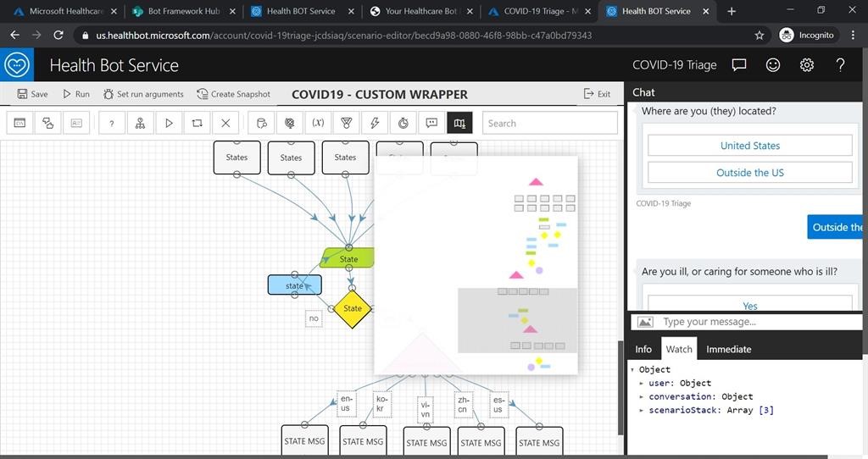Collapse the Object tree root
The width and height of the screenshot is (868, 459).
(x=632, y=369)
